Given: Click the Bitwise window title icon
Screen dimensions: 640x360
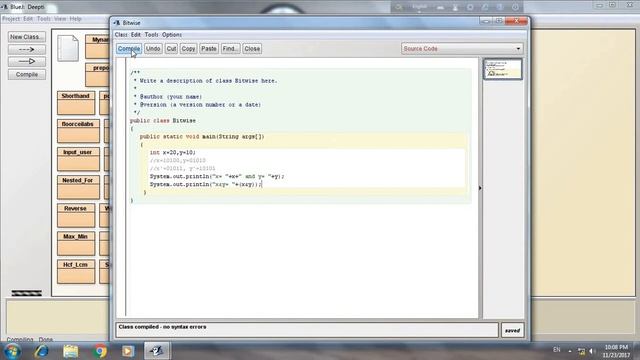Looking at the screenshot, I should point(117,23).
